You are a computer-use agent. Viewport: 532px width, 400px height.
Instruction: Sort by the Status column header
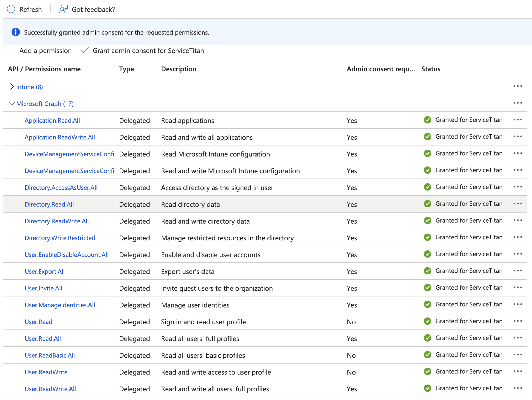click(x=431, y=69)
